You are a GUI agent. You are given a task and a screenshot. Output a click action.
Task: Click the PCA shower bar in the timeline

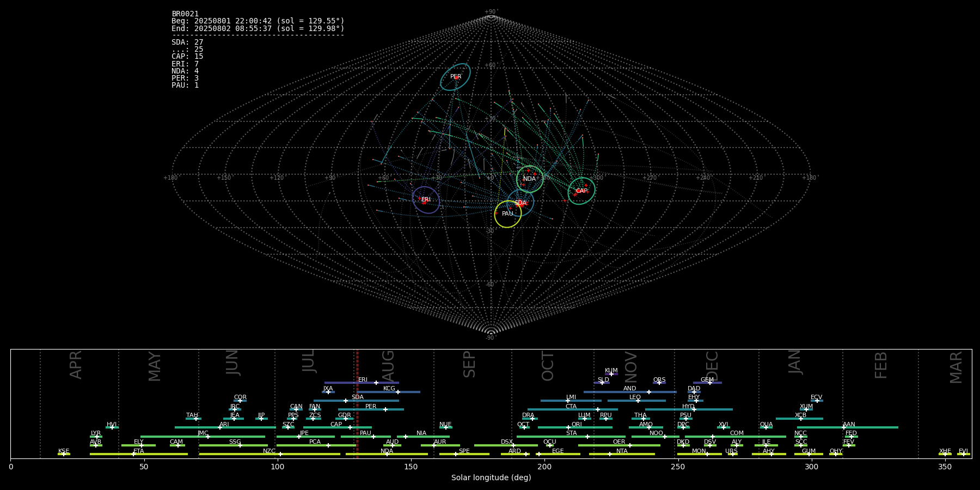316,445
